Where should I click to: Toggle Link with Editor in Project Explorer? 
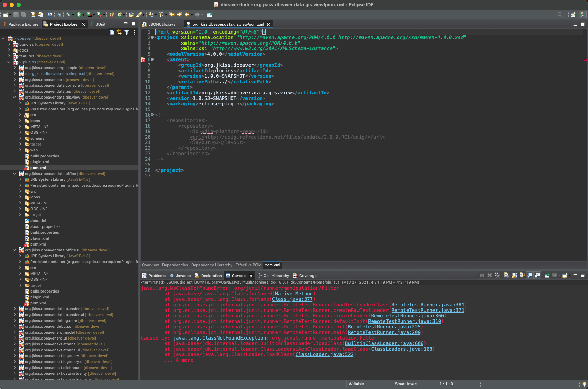pos(119,32)
